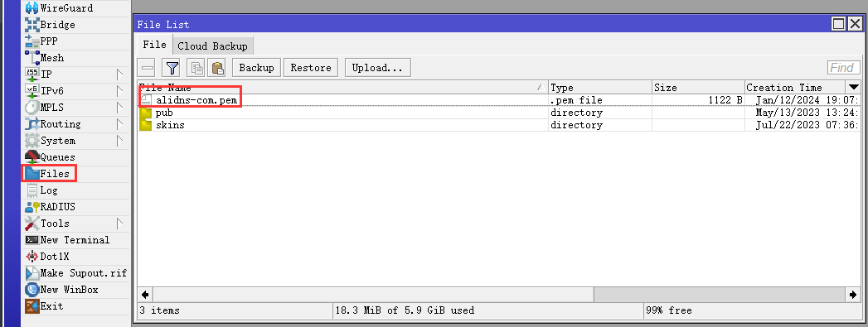Click the IPv6 menu icon
The width and height of the screenshot is (868, 327).
tap(32, 91)
